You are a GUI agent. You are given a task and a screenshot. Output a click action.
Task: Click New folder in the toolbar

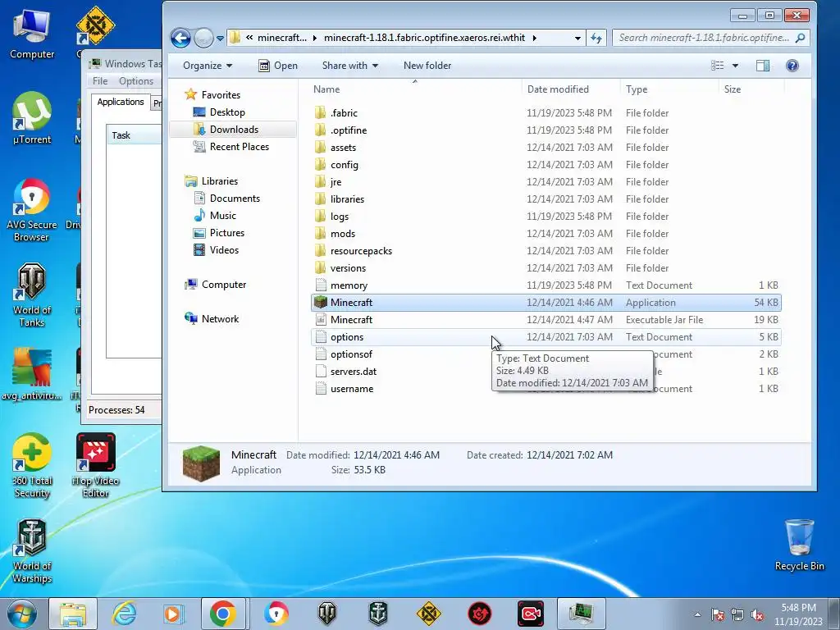click(x=427, y=66)
